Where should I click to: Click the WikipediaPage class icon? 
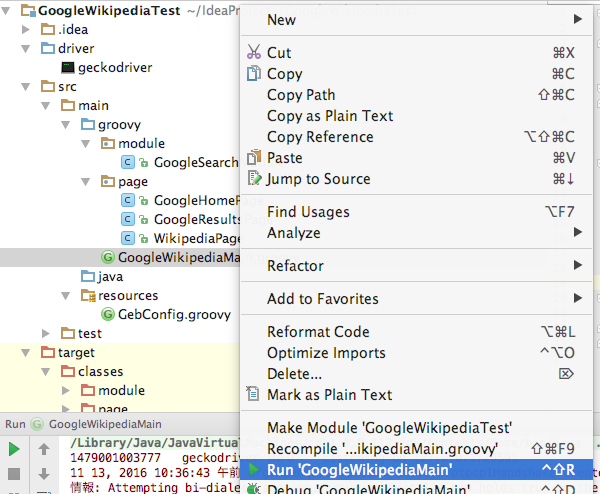(128, 238)
